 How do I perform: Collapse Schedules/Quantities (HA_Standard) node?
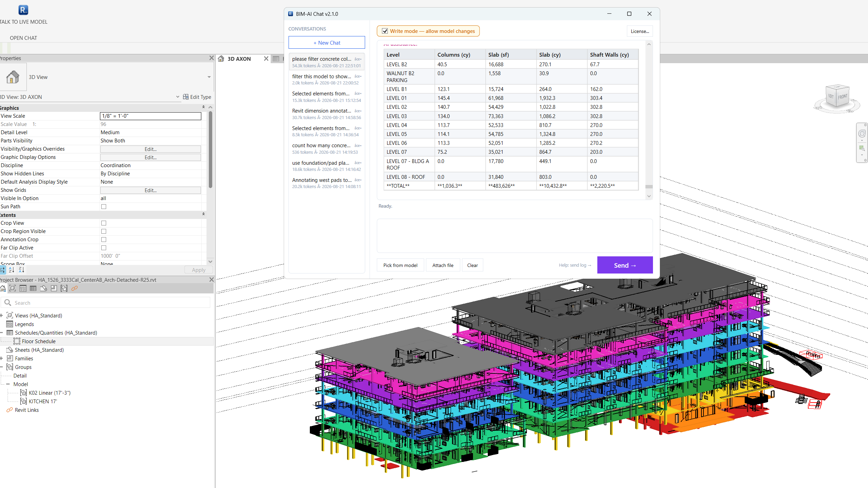pyautogui.click(x=2, y=333)
